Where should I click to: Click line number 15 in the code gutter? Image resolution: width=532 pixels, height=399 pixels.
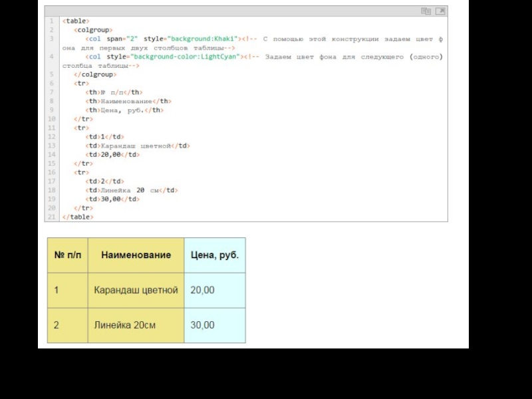pyautogui.click(x=52, y=164)
